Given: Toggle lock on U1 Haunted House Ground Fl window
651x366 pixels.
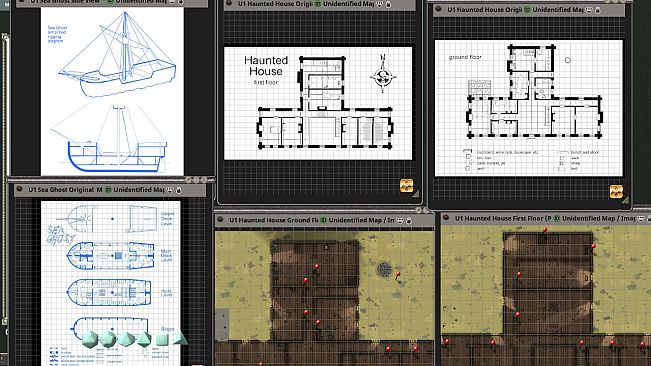Looking at the screenshot, I should pyautogui.click(x=409, y=221).
